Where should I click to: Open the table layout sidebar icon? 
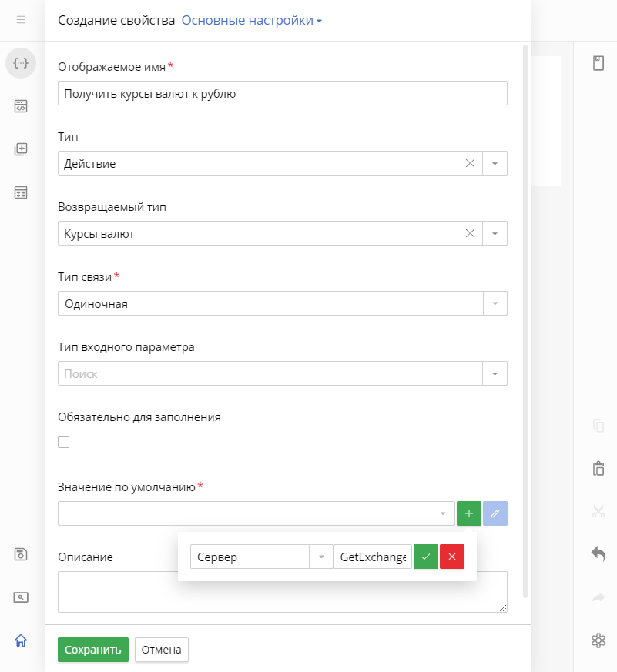tap(21, 192)
